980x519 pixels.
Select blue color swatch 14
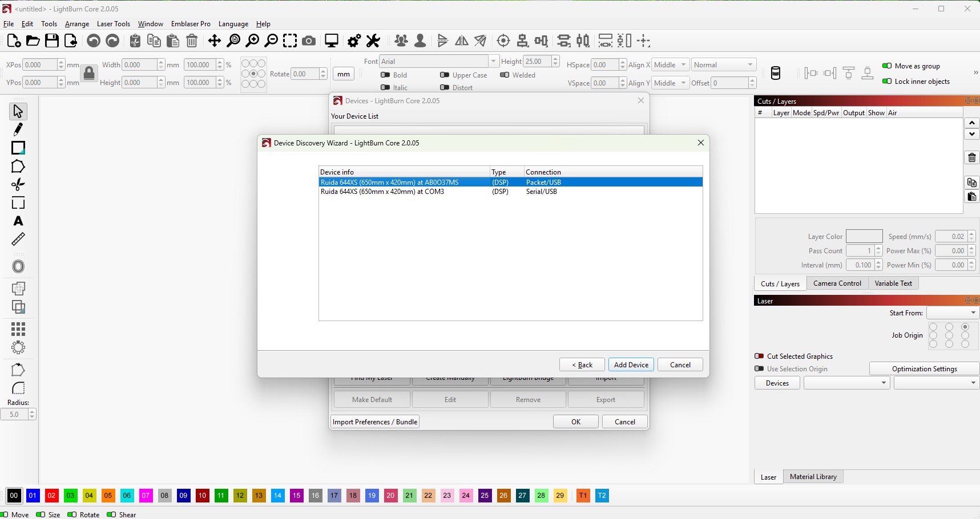[x=277, y=496]
